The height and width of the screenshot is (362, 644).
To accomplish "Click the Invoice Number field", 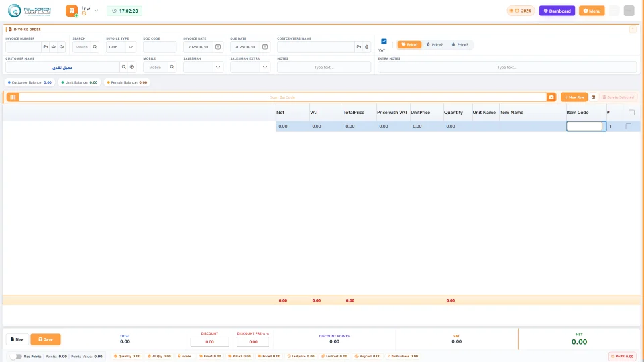I will 23,47.
